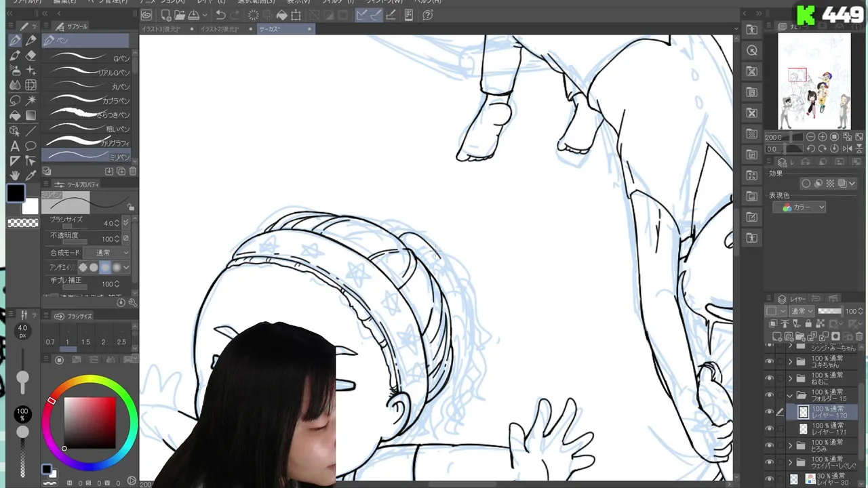Select the Text (A) tool
Image resolution: width=868 pixels, height=488 pixels.
15,146
